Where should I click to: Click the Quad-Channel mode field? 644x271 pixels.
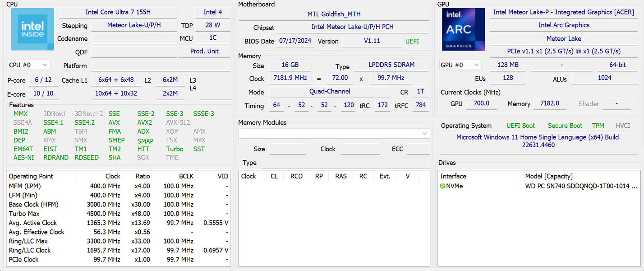tap(330, 92)
